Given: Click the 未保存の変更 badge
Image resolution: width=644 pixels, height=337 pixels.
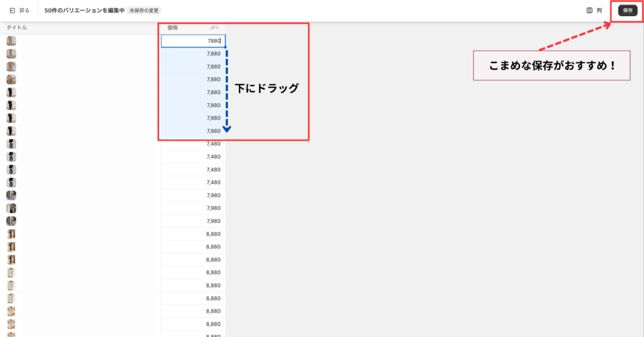Looking at the screenshot, I should 144,11.
